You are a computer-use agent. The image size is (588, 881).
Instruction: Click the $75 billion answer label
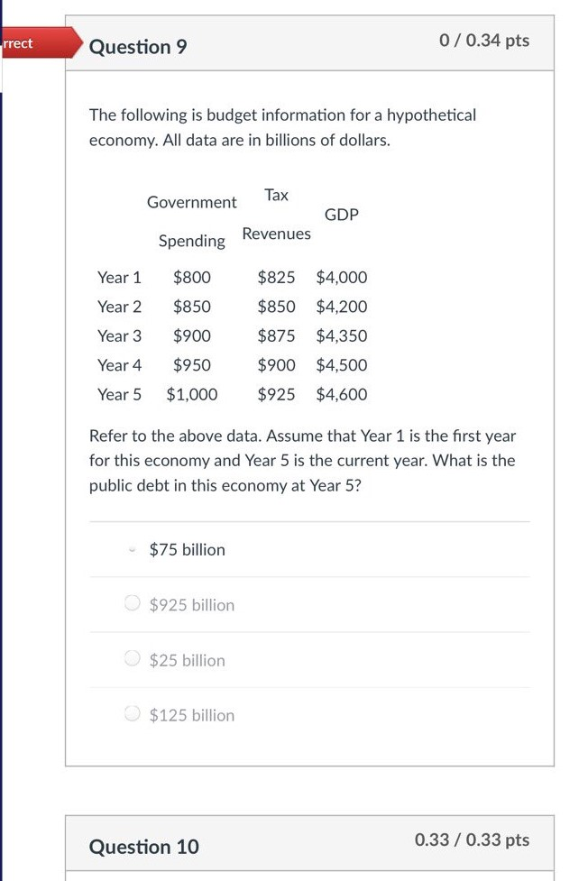187,549
